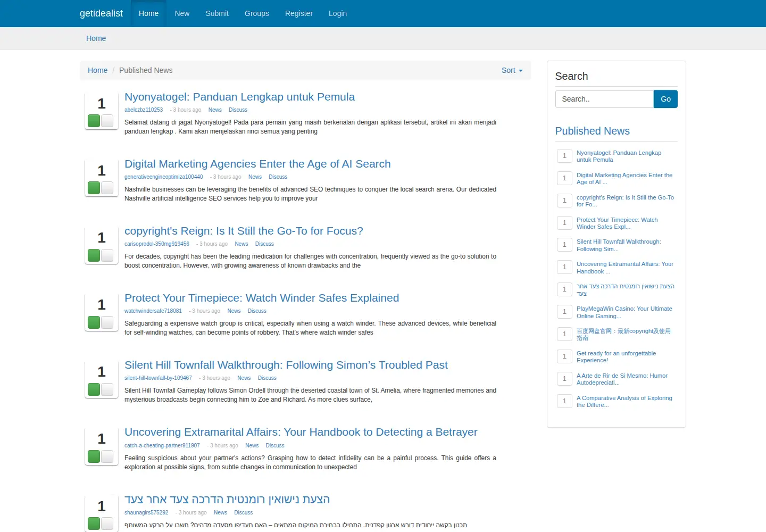Image resolution: width=766 pixels, height=532 pixels.
Task: Open the Sort dropdown
Action: click(x=512, y=70)
